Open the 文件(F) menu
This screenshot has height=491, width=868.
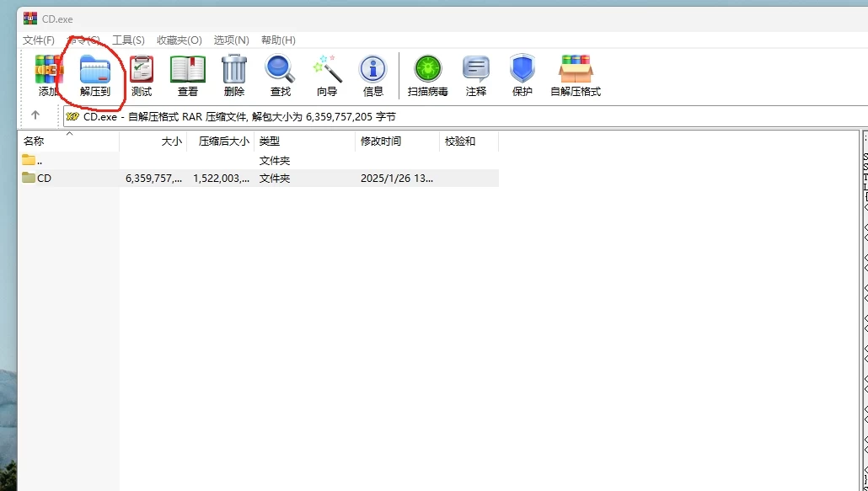coord(40,40)
